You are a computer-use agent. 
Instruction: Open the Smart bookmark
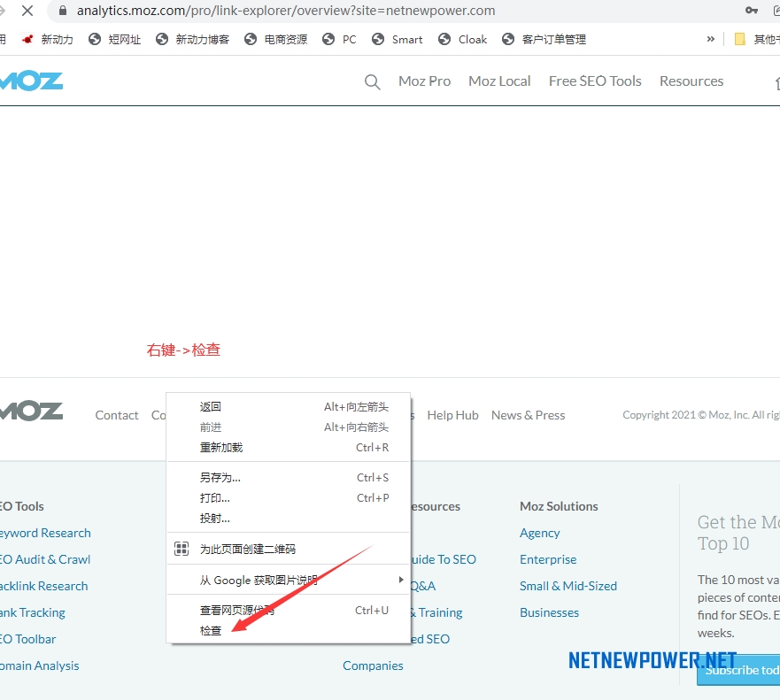[398, 39]
